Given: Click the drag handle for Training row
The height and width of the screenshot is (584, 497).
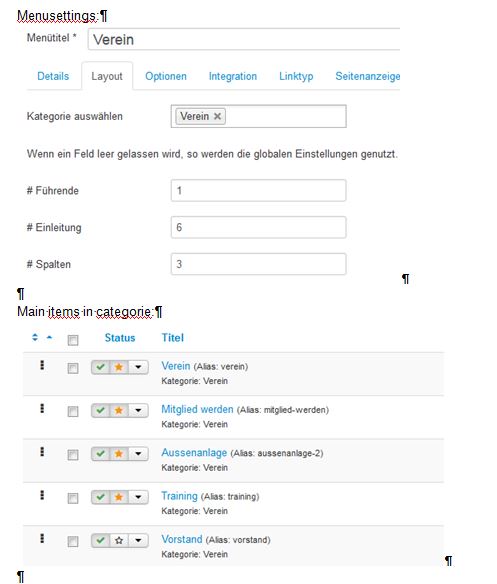Looking at the screenshot, I should click(42, 495).
